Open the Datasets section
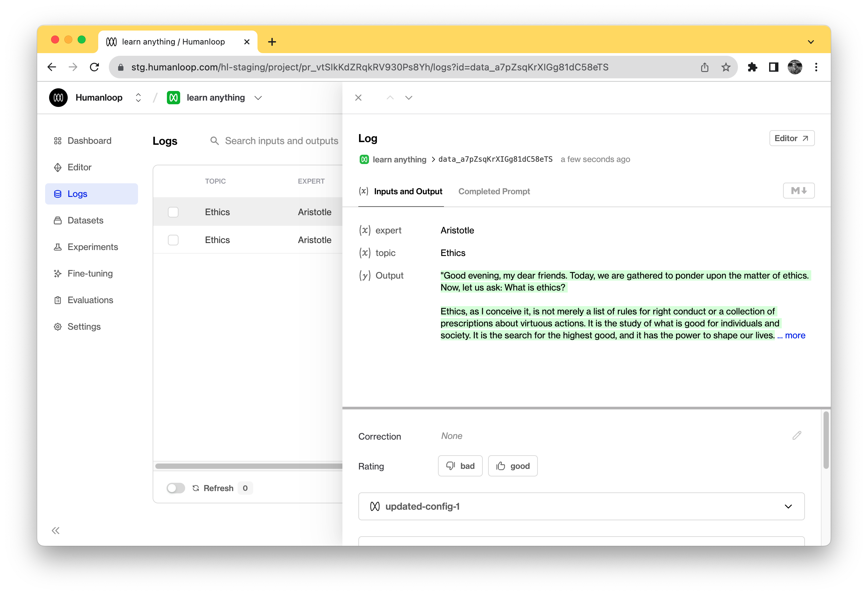 point(85,220)
